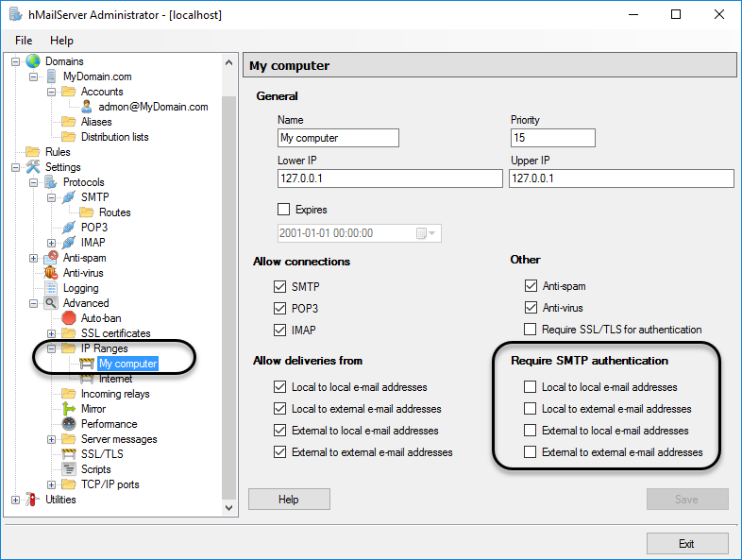Click the Domains globe icon

click(x=33, y=61)
